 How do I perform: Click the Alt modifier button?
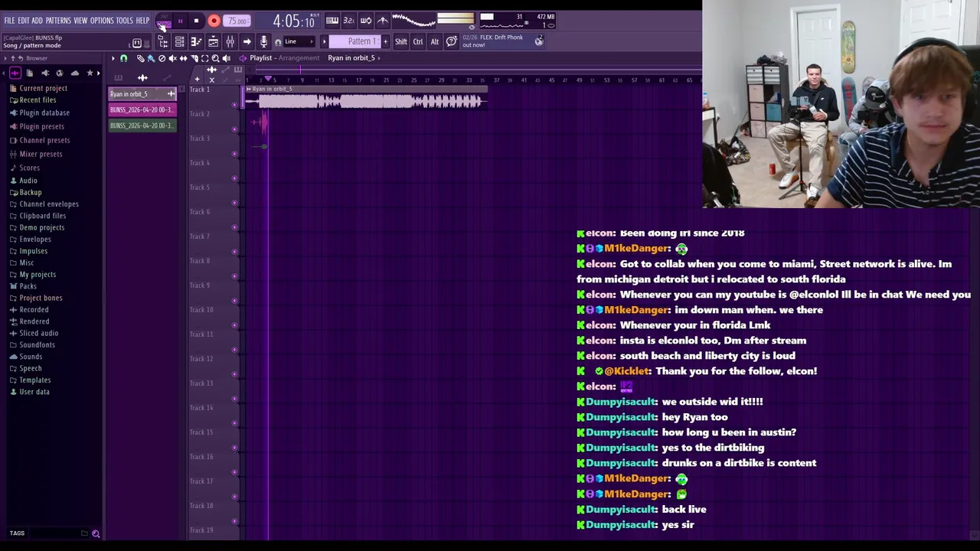(x=435, y=41)
